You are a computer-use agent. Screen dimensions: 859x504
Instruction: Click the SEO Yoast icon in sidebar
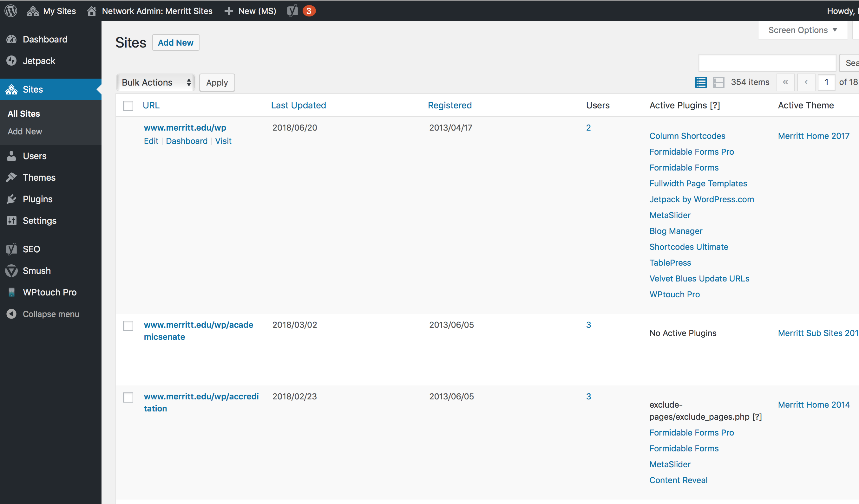[12, 249]
